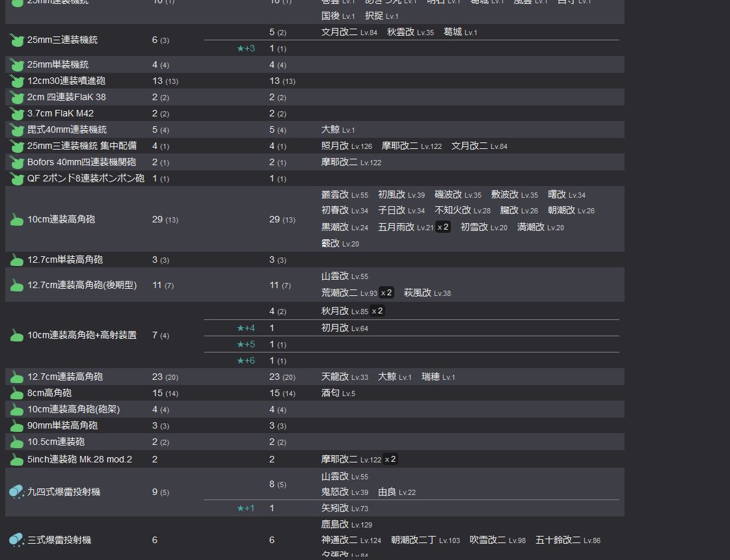Click the 12.7cm連装高角砲 icon
The height and width of the screenshot is (560, 730).
tap(17, 377)
